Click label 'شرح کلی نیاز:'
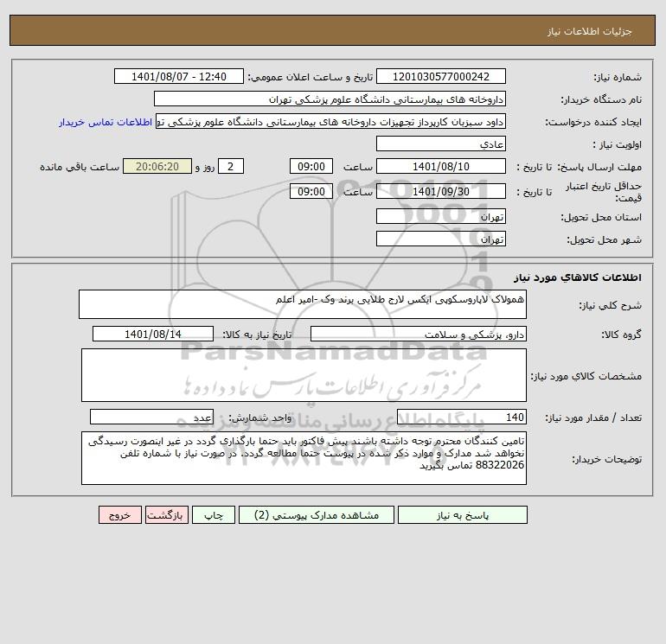Image resolution: width=666 pixels, height=644 pixels. (x=611, y=305)
